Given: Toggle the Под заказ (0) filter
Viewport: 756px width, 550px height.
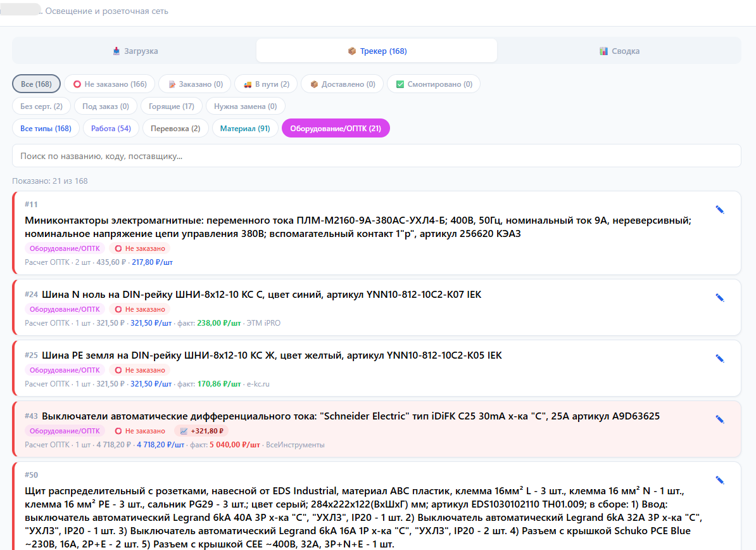Looking at the screenshot, I should click(106, 106).
